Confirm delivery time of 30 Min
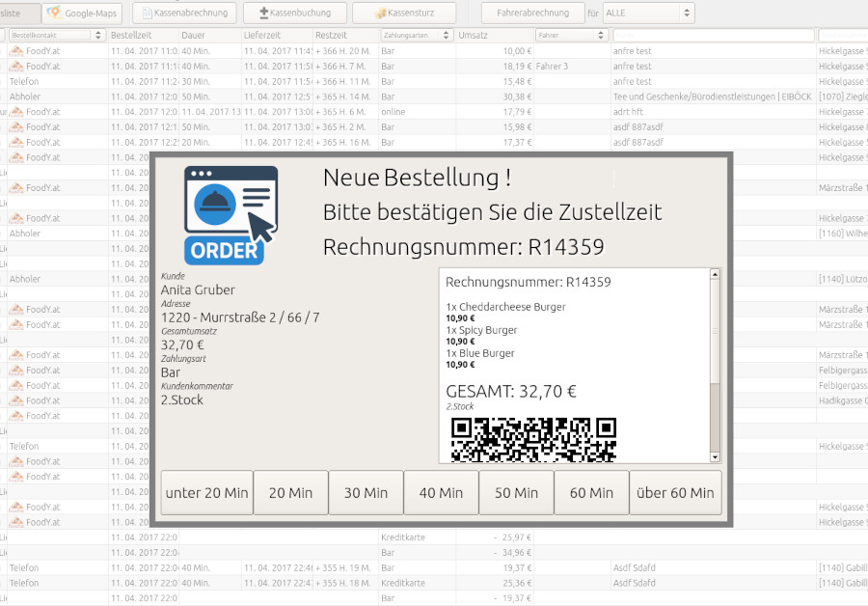 point(366,492)
